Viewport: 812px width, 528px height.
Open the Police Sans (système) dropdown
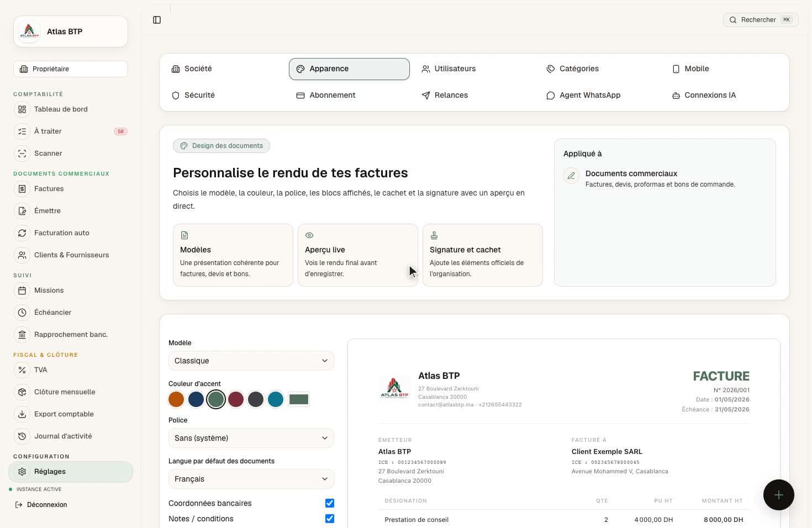tap(251, 438)
